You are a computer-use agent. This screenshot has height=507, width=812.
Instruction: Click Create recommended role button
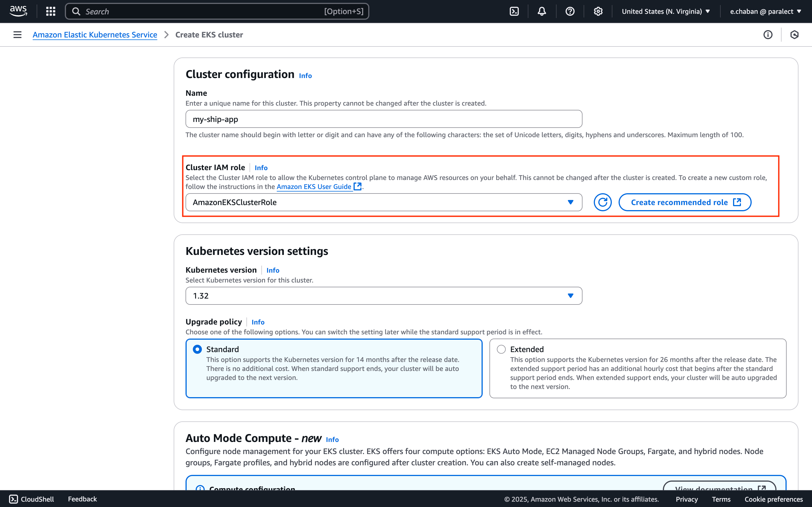pyautogui.click(x=685, y=202)
